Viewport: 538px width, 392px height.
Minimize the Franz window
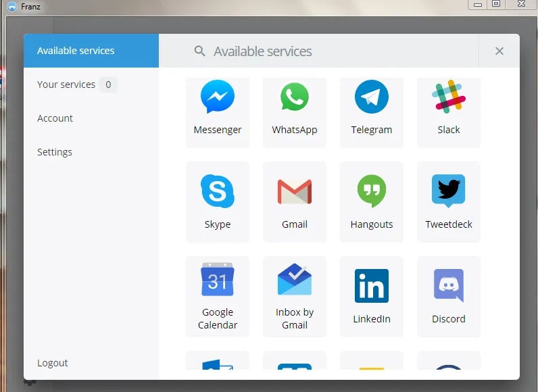pos(478,5)
